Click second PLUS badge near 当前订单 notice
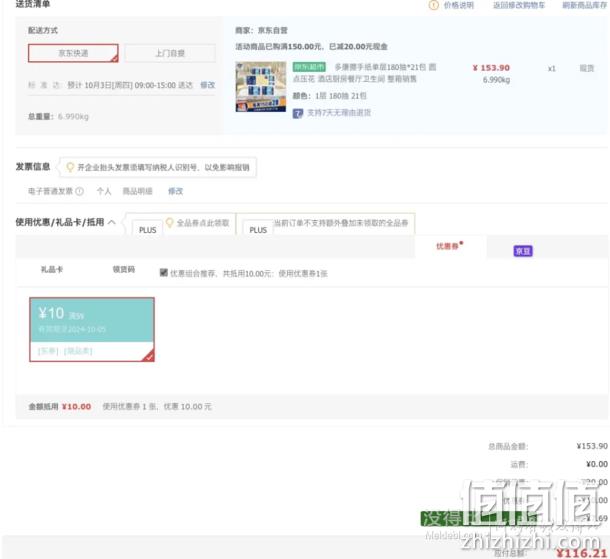 tap(258, 230)
